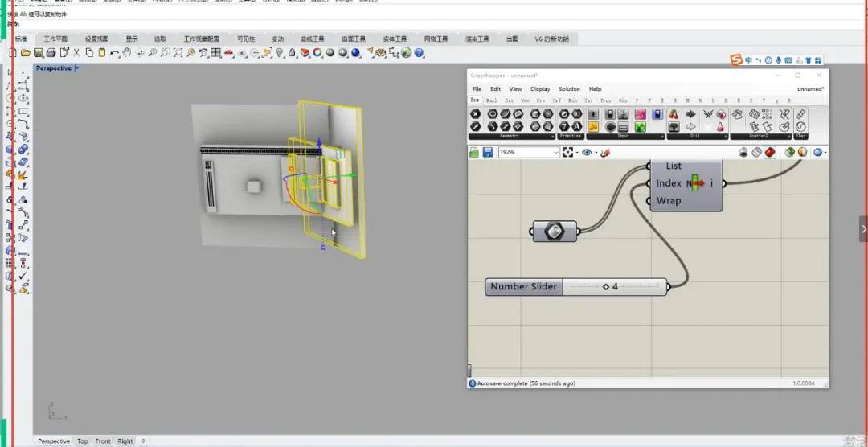Click the Paste clipboard icon in Rhino toolbar

pos(102,52)
